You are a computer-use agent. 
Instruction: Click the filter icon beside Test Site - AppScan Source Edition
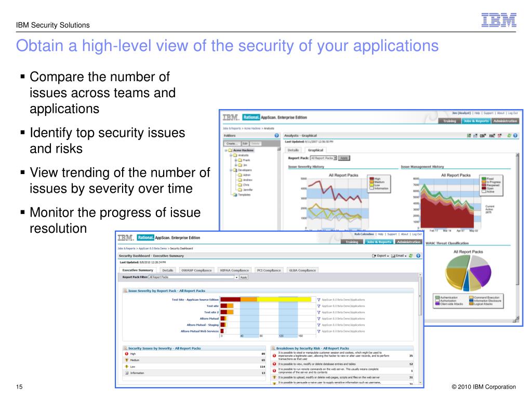click(318, 300)
